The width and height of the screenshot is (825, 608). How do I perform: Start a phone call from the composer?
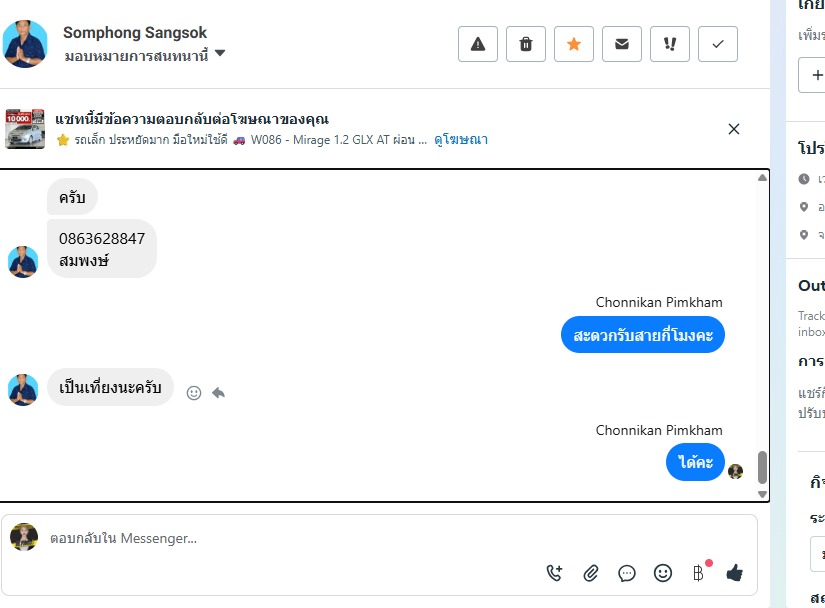point(554,573)
